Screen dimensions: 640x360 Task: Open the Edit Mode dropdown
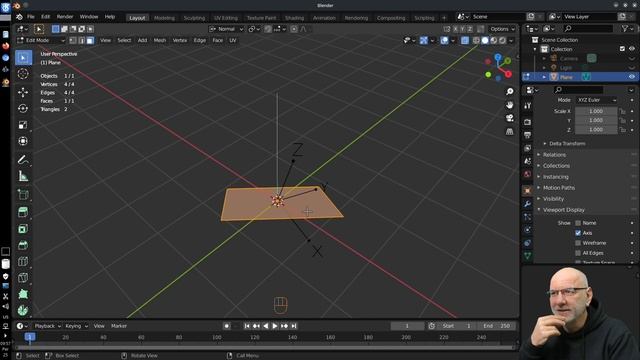tap(41, 40)
